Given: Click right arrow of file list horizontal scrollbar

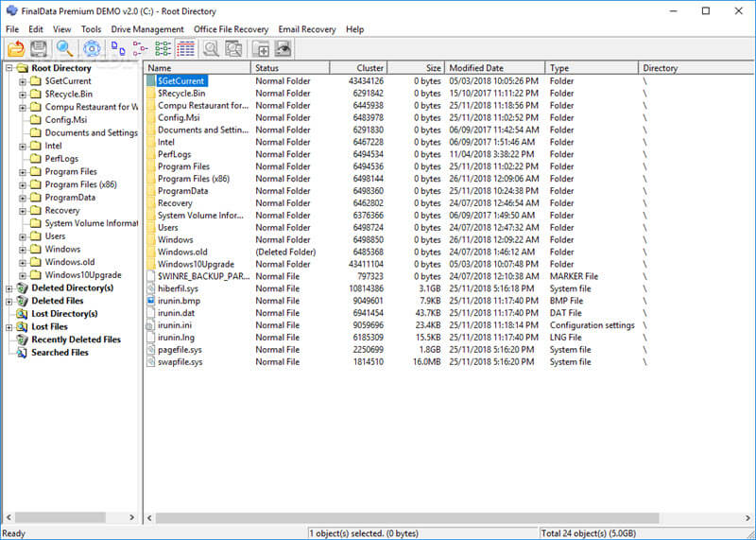Looking at the screenshot, I should (747, 518).
